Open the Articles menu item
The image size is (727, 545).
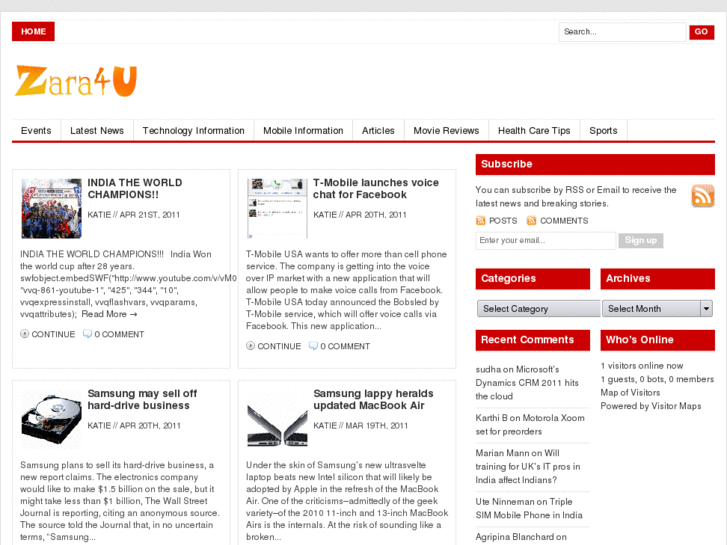pyautogui.click(x=378, y=131)
